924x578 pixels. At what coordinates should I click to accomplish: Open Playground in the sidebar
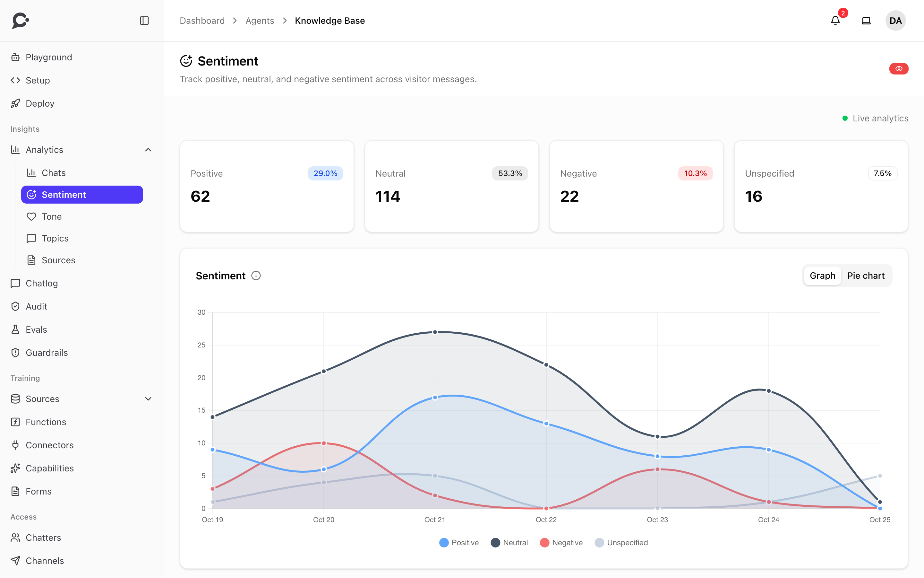point(82,57)
